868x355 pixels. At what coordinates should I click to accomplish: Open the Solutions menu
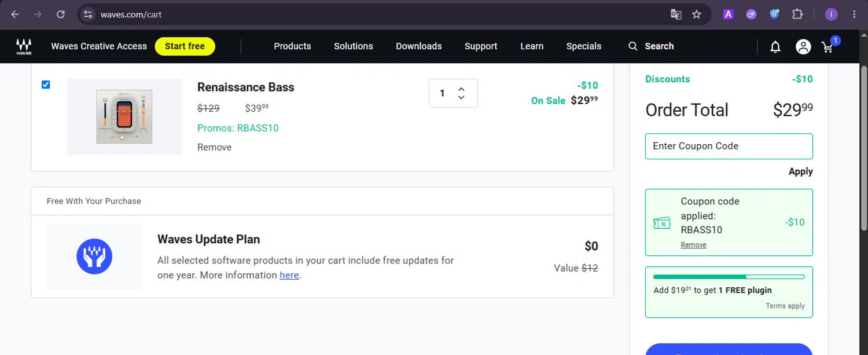pyautogui.click(x=354, y=46)
